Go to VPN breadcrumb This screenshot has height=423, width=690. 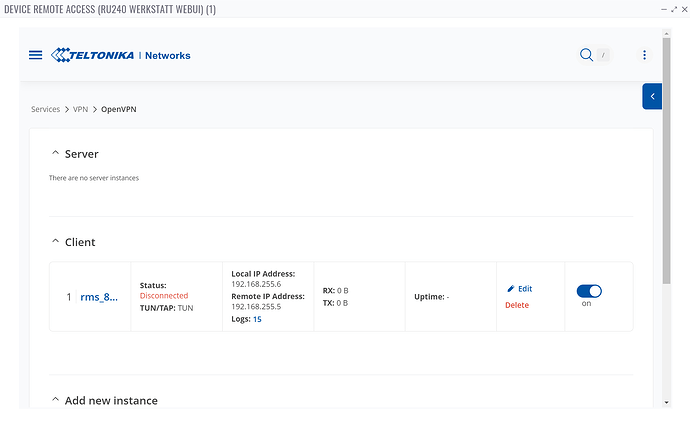pyautogui.click(x=81, y=109)
